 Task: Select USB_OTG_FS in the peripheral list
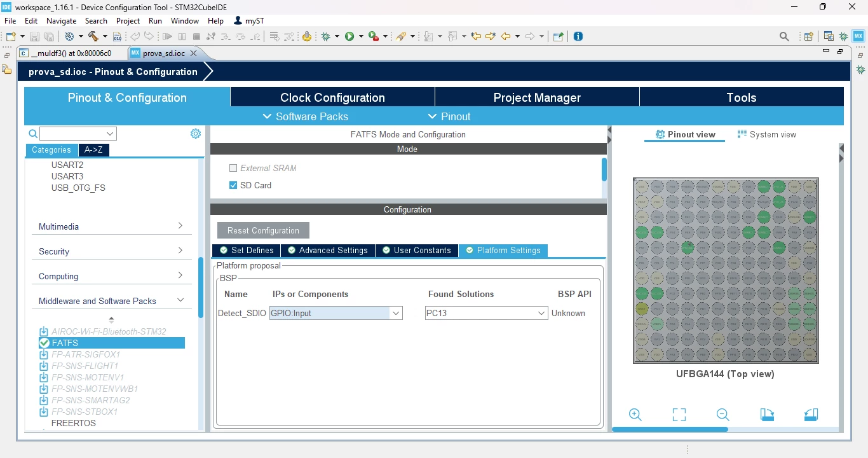pyautogui.click(x=78, y=188)
